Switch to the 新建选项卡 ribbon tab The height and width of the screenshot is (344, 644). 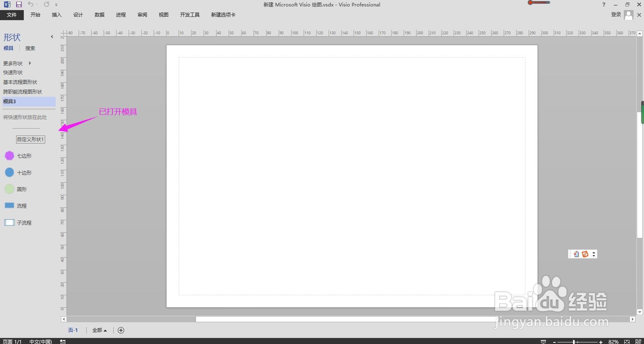(223, 15)
